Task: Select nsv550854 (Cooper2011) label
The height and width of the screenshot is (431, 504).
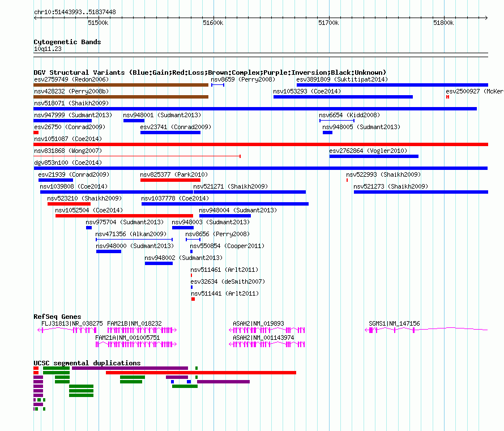Action: [227, 246]
